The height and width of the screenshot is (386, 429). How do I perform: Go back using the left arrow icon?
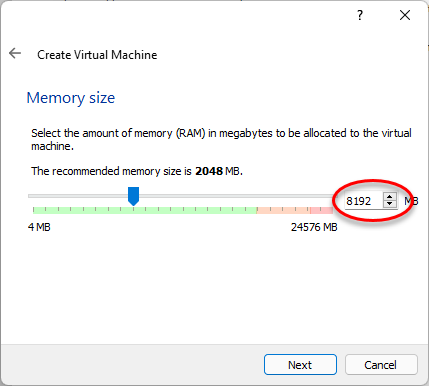(x=15, y=53)
